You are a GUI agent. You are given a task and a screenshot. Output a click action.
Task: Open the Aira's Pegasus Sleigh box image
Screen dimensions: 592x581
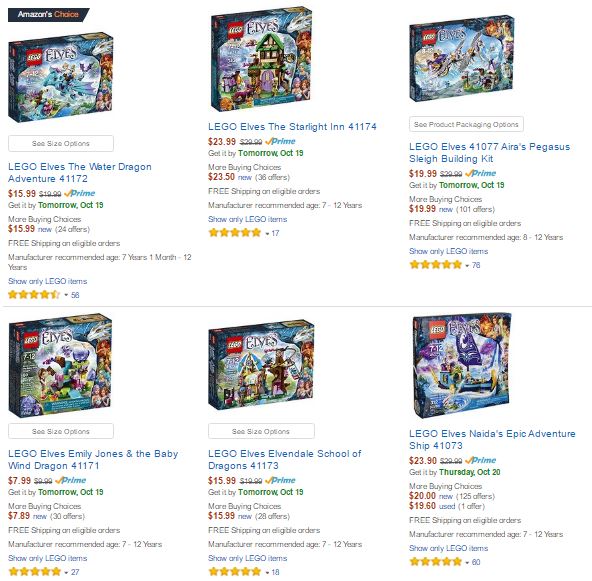(x=461, y=59)
